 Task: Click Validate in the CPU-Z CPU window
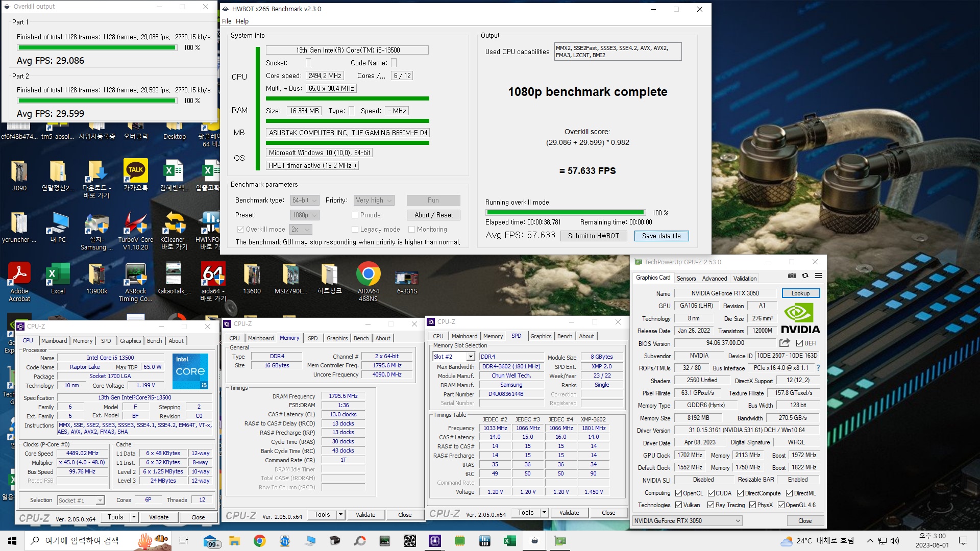(x=159, y=517)
